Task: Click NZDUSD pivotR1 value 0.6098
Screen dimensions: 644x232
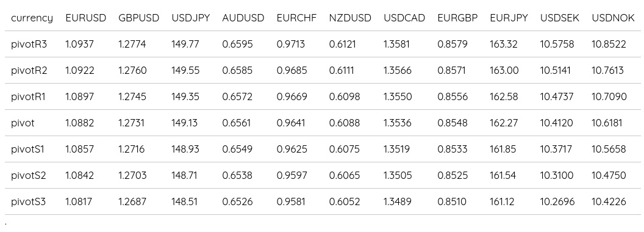Action: tap(345, 96)
